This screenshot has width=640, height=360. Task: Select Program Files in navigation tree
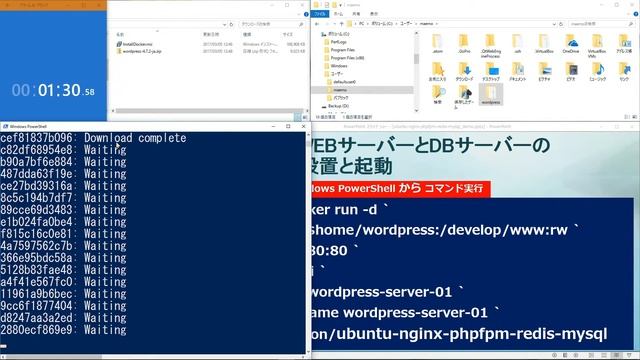pyautogui.click(x=340, y=50)
